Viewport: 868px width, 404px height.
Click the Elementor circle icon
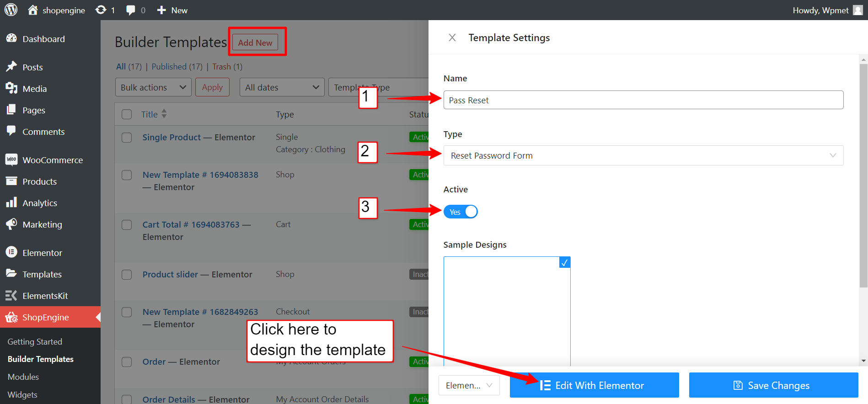pos(11,252)
